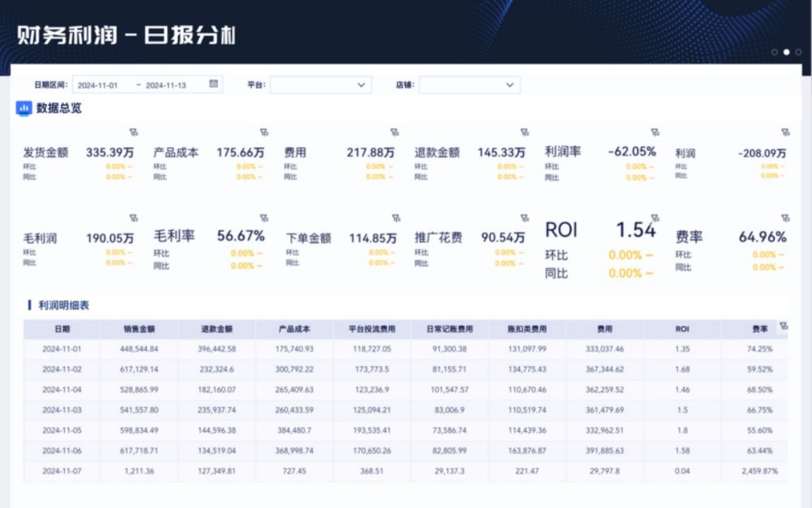The width and height of the screenshot is (812, 508).
Task: Click filter icon on 利润明细表 table
Action: 784,326
